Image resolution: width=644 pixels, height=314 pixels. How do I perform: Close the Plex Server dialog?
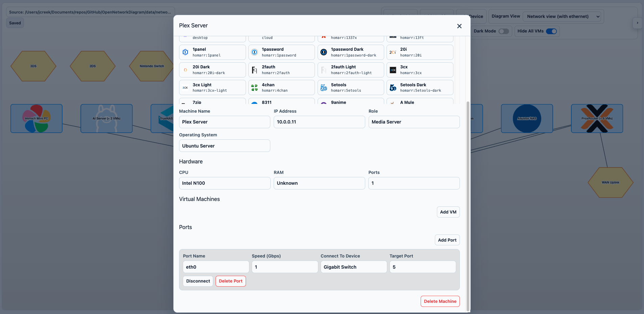click(x=459, y=26)
